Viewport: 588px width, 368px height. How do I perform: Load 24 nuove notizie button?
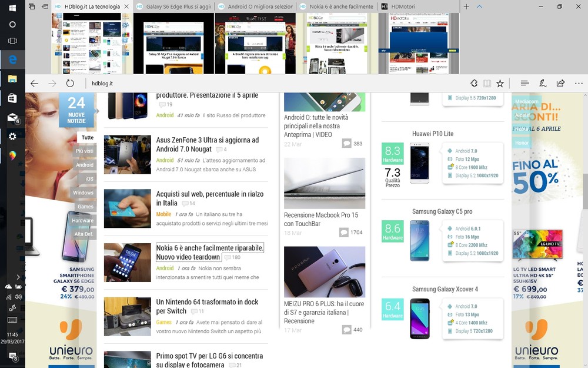(x=76, y=111)
